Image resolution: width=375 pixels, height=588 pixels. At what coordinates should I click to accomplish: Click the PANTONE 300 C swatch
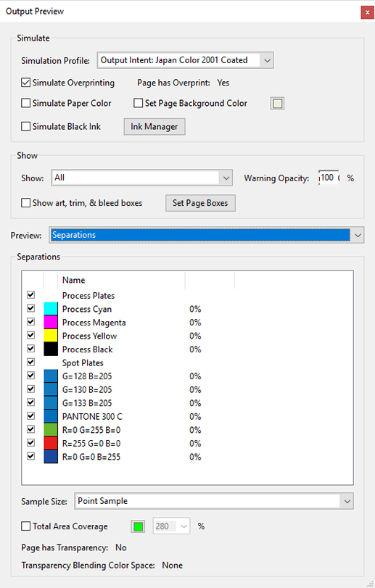pos(51,416)
